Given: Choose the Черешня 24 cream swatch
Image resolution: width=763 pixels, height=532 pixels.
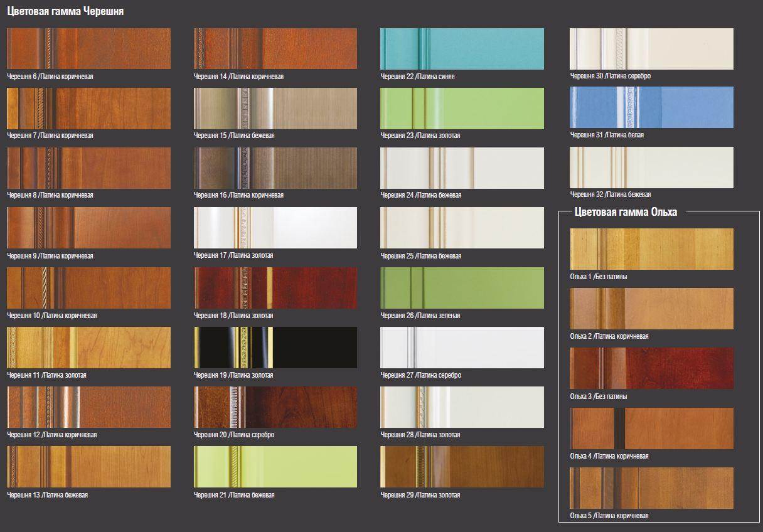Looking at the screenshot, I should tap(462, 168).
